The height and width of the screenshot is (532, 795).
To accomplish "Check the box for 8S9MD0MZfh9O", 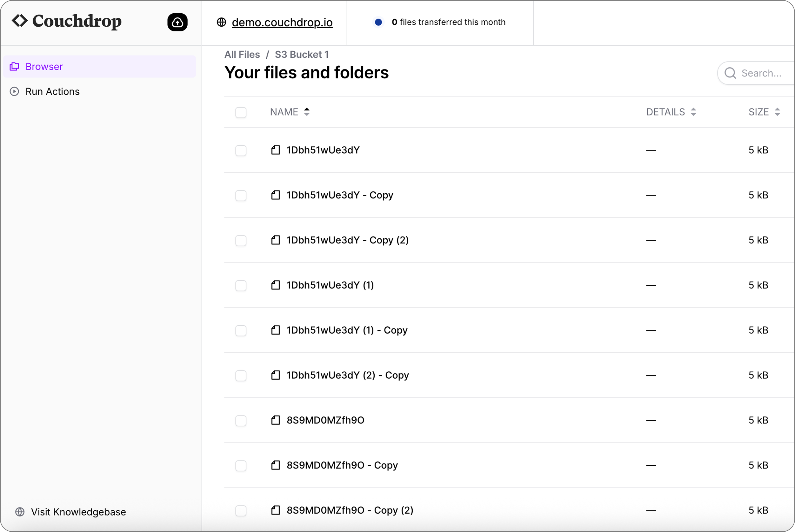I will 241,421.
